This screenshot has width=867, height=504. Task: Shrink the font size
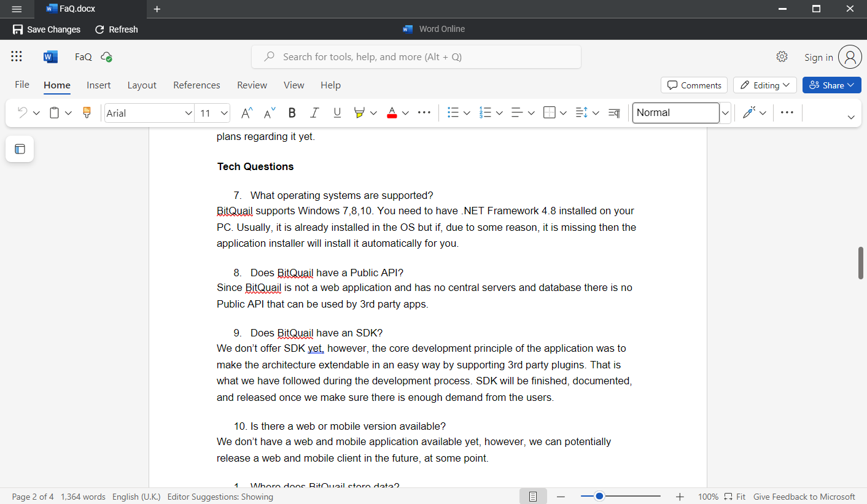coord(270,112)
